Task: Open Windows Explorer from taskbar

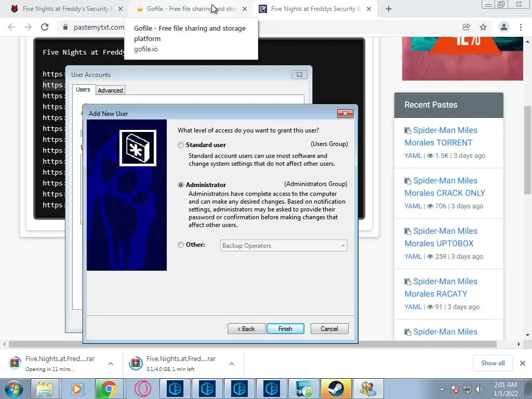Action: (45, 389)
